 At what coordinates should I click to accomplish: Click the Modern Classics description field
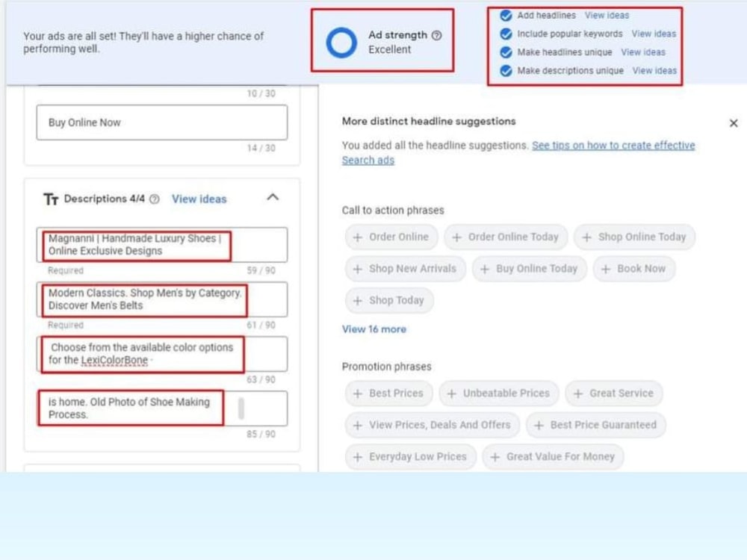pyautogui.click(x=162, y=299)
